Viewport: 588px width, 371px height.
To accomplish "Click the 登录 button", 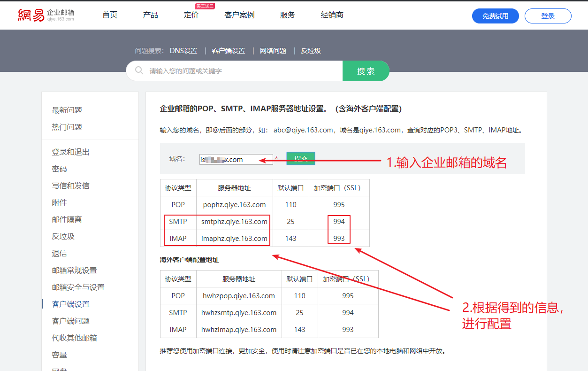I will (x=548, y=15).
